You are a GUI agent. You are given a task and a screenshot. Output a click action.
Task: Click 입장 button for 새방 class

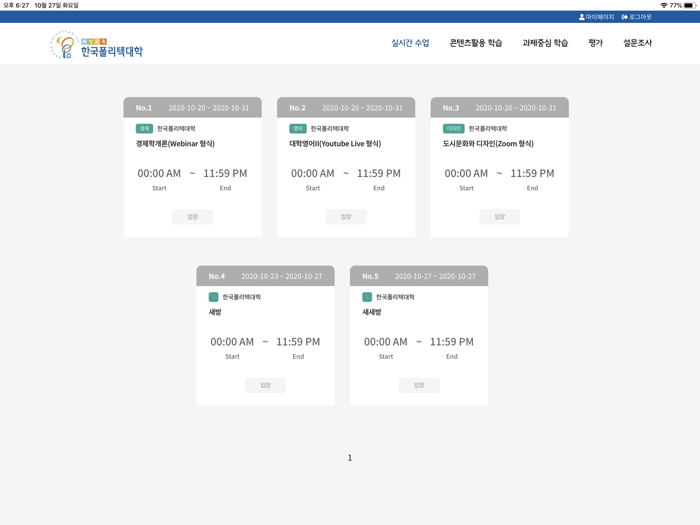[266, 385]
